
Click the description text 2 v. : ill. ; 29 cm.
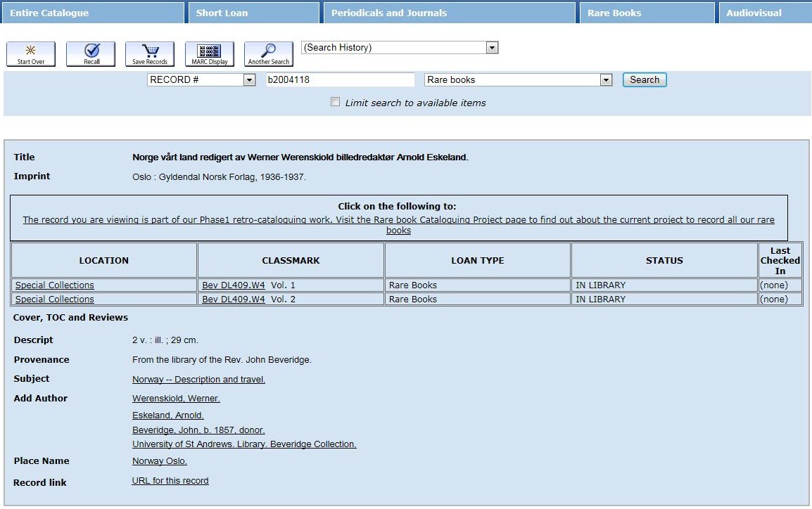pyautogui.click(x=165, y=340)
